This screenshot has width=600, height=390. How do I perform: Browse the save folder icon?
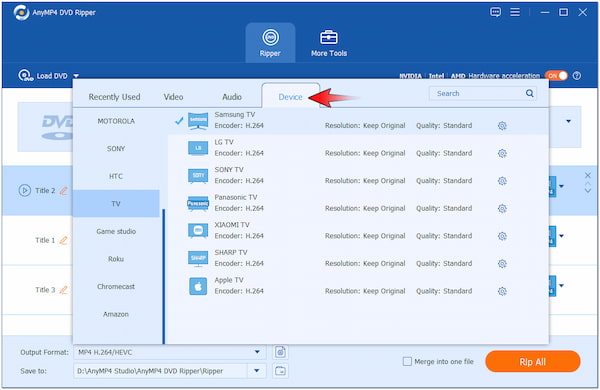click(280, 371)
